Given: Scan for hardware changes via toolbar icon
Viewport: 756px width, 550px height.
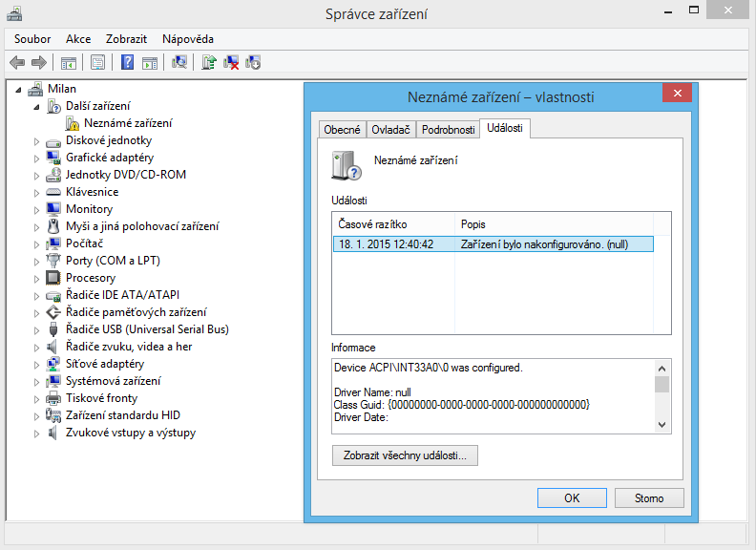Looking at the screenshot, I should click(178, 63).
